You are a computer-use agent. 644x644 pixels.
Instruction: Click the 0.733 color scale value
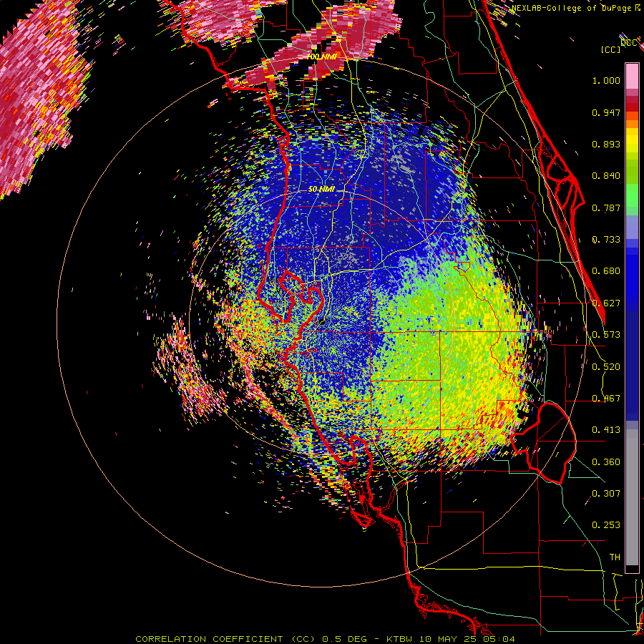(606, 240)
